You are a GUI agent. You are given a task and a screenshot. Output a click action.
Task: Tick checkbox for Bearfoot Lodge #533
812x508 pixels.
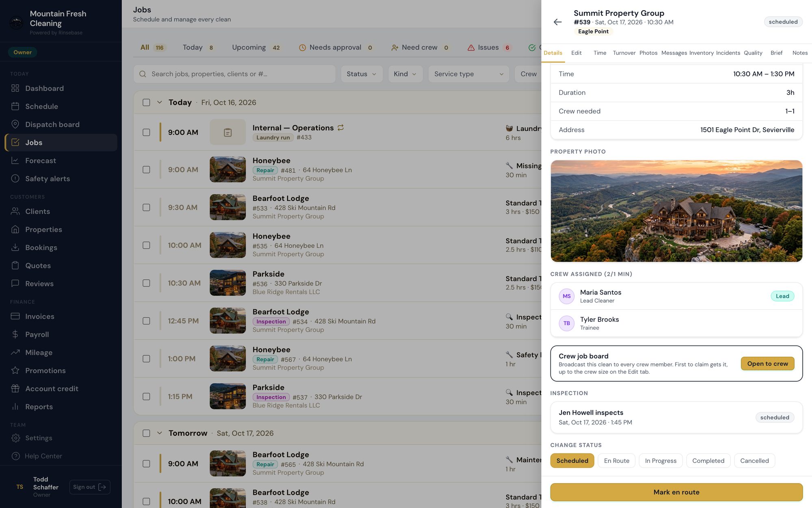tap(146, 208)
